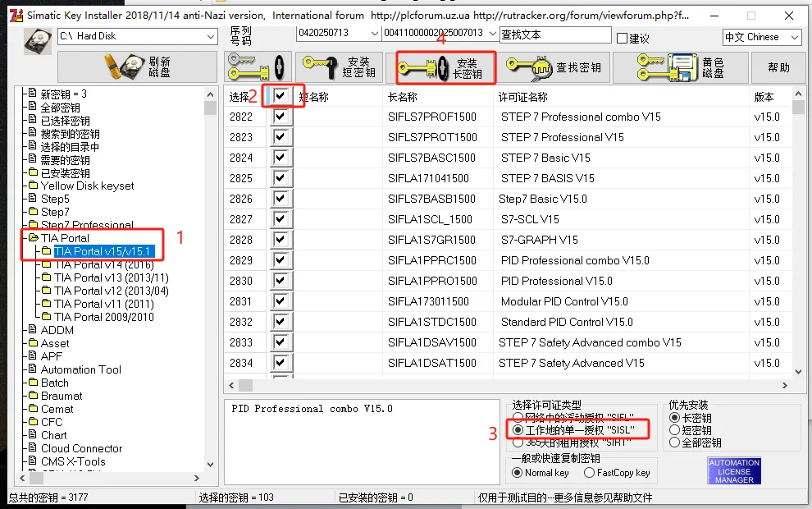Open the 中文 Chinese language dropdown

(795, 37)
